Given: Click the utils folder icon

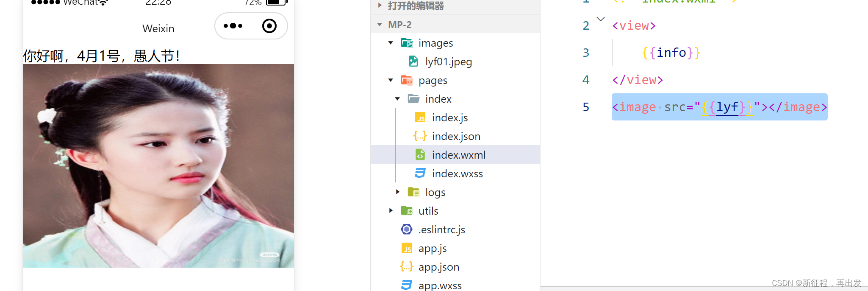Looking at the screenshot, I should [407, 211].
